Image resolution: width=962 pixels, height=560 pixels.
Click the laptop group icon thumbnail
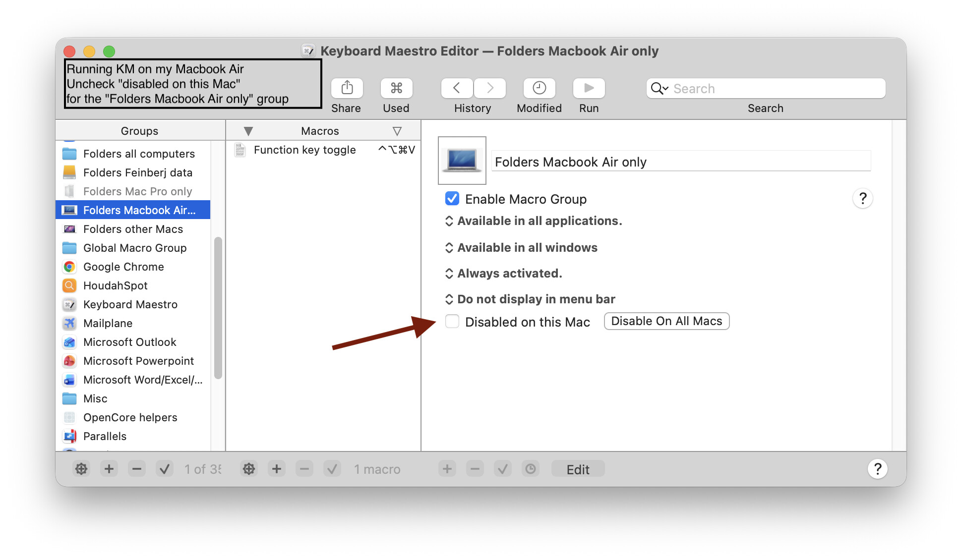462,160
